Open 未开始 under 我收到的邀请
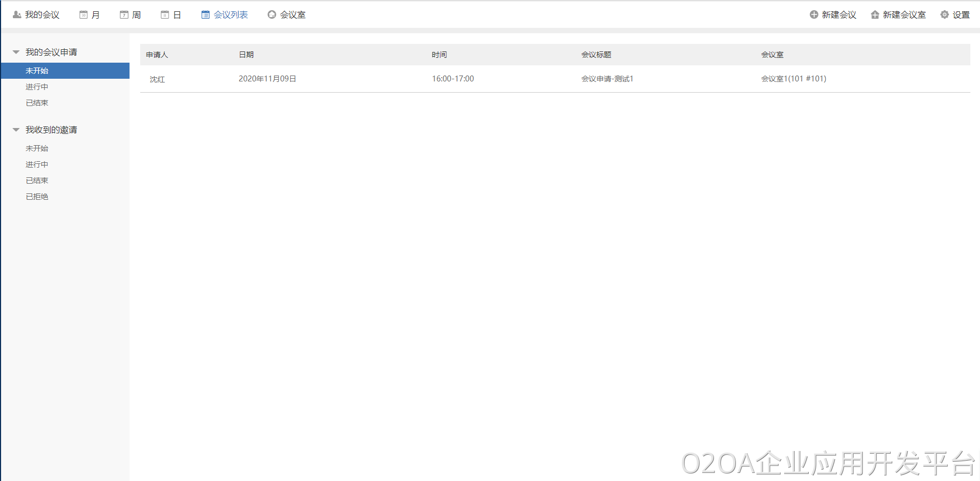 tap(37, 148)
